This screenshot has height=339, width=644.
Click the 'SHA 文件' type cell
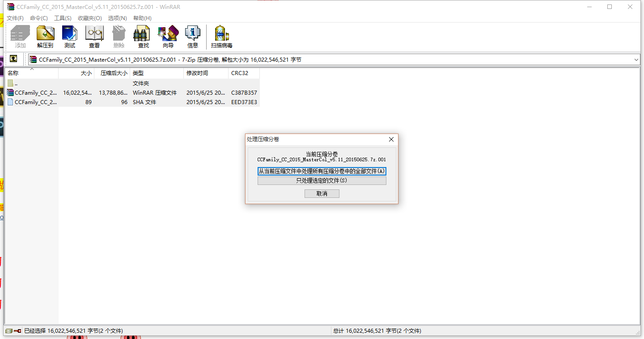[x=144, y=102]
